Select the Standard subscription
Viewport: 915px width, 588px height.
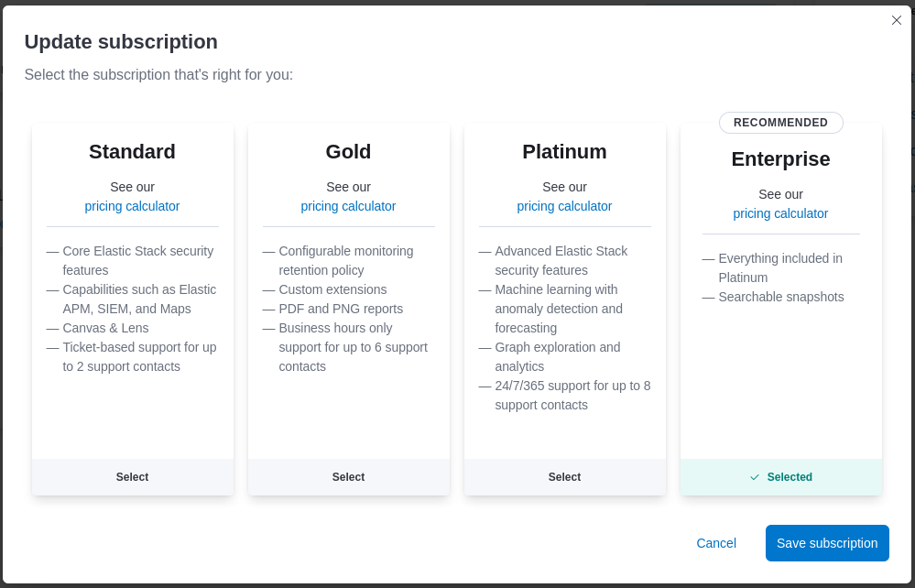point(132,477)
